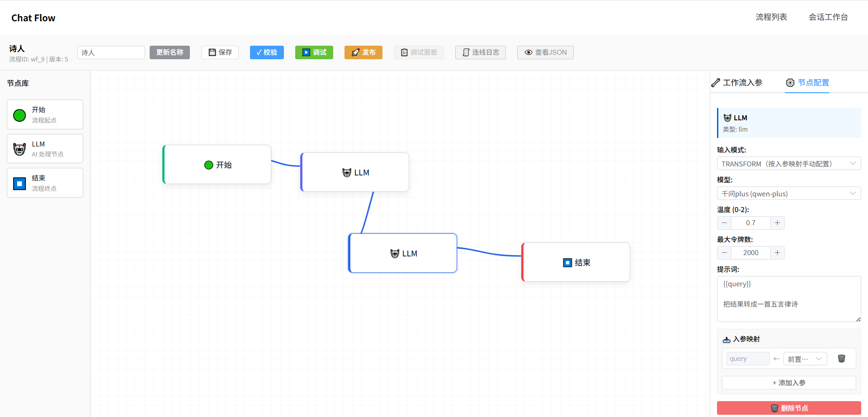Open 流程列表 in top navigation

pos(771,17)
